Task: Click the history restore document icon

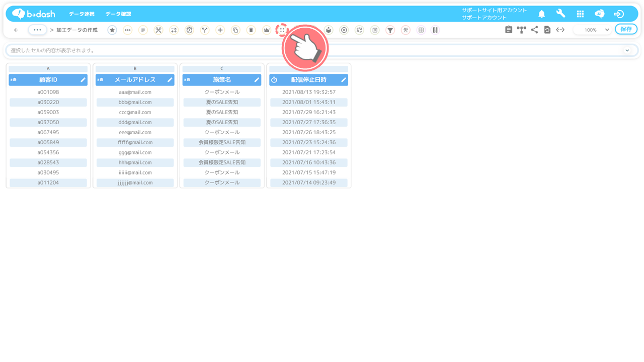Action: coord(547,30)
